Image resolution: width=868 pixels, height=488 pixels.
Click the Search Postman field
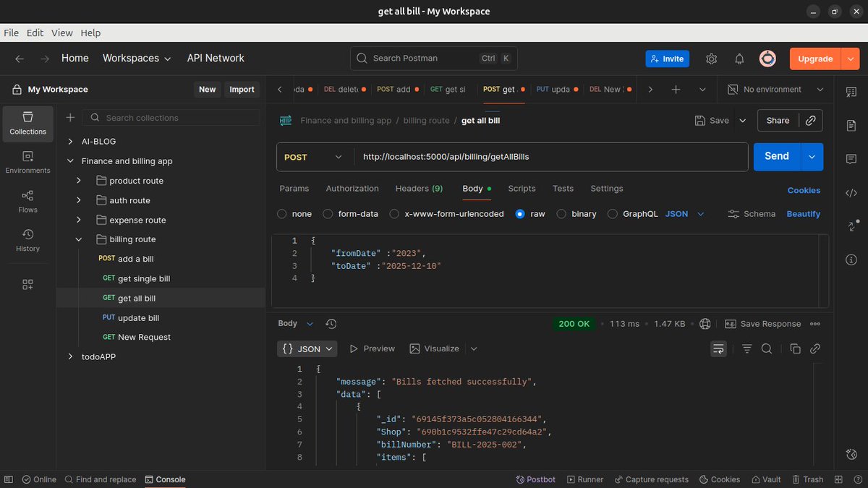434,59
